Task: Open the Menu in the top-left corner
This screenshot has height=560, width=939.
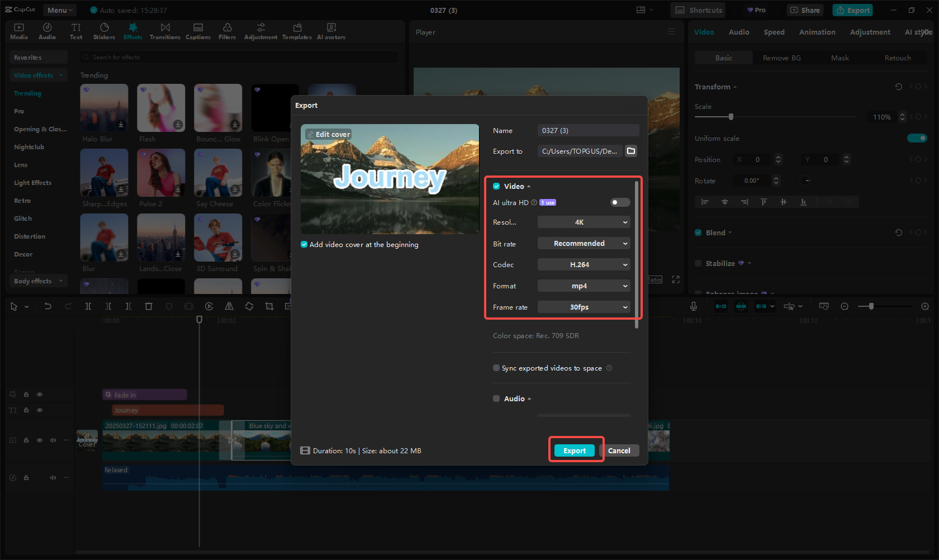Action: click(59, 10)
